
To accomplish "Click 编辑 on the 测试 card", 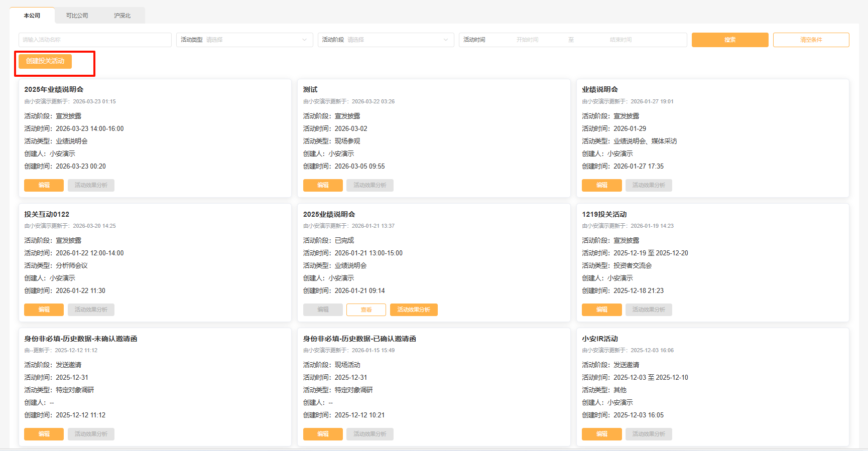I will click(323, 185).
